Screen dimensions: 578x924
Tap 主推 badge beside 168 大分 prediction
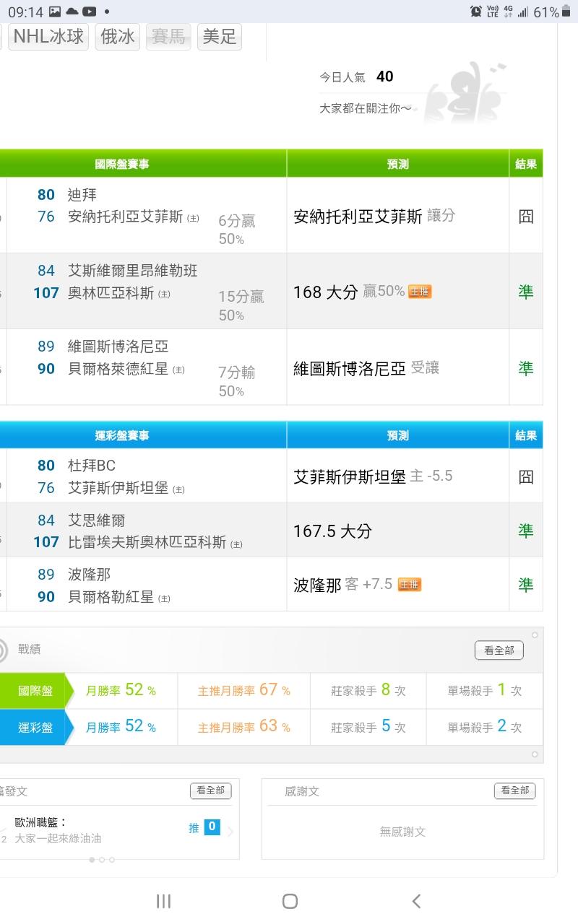tap(420, 292)
